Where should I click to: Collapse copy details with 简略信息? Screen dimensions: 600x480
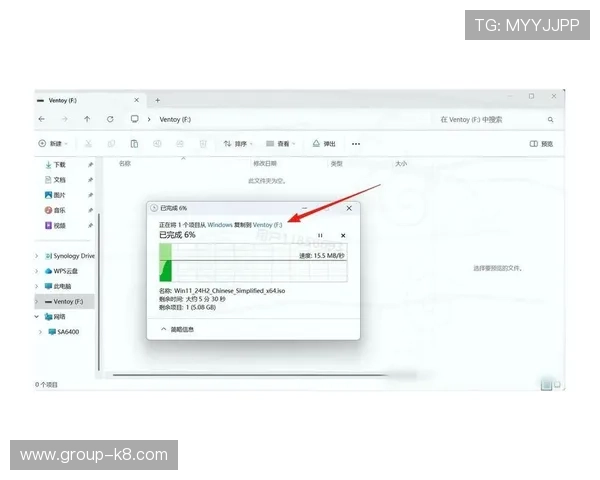coord(177,329)
